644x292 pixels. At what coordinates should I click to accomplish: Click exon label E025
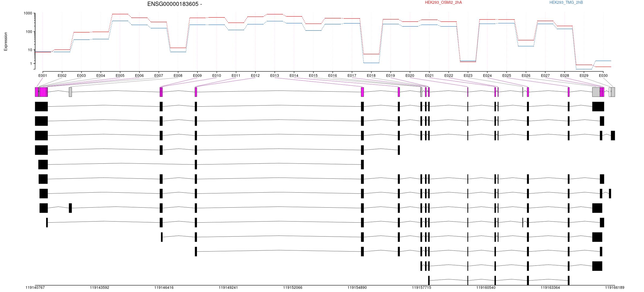pos(507,76)
